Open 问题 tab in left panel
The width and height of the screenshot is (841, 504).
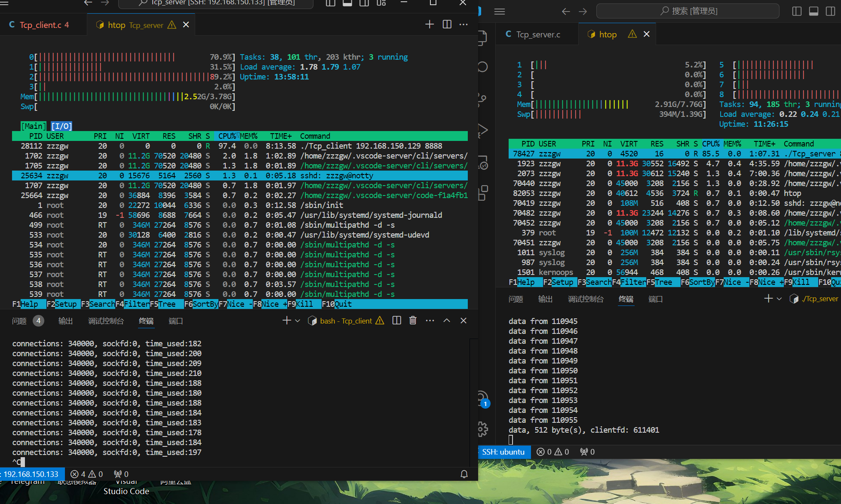(19, 321)
